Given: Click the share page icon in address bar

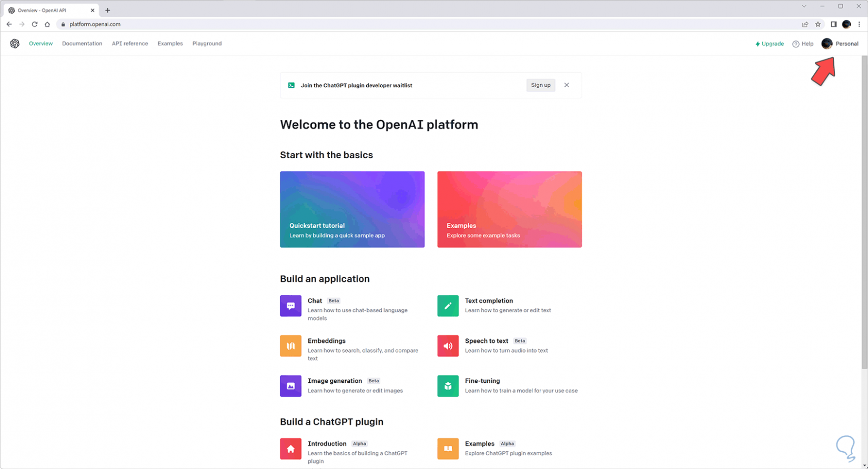Looking at the screenshot, I should click(x=805, y=24).
